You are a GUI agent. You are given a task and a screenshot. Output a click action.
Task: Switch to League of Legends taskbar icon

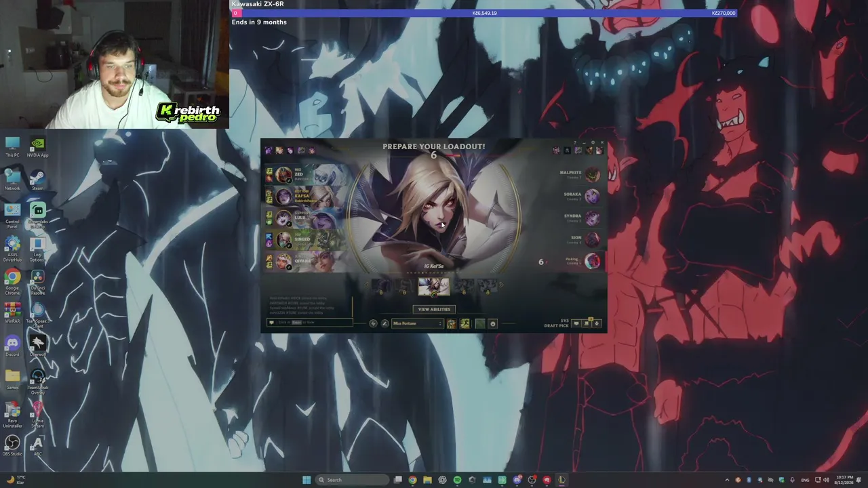point(561,480)
